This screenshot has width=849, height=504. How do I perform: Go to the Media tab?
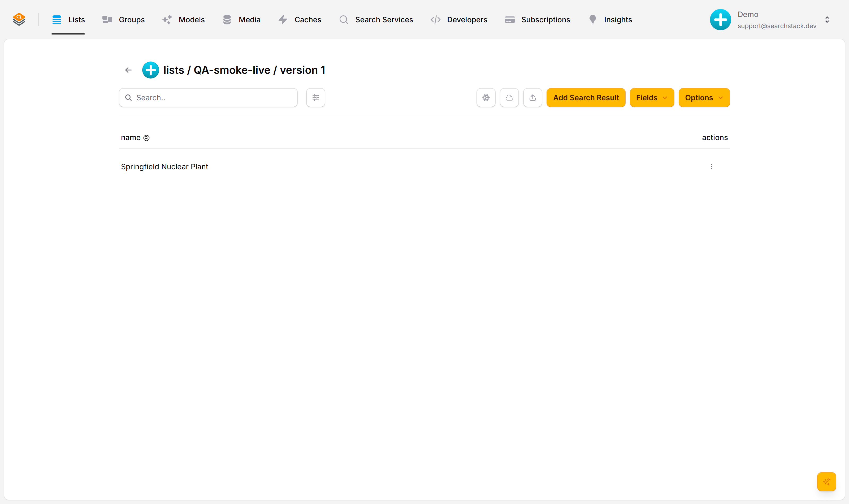pyautogui.click(x=241, y=20)
